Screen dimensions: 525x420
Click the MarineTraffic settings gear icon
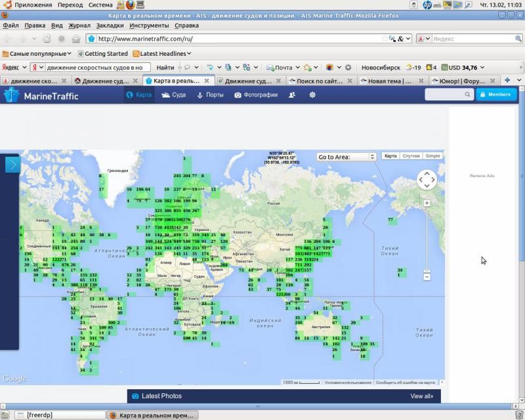coord(312,95)
